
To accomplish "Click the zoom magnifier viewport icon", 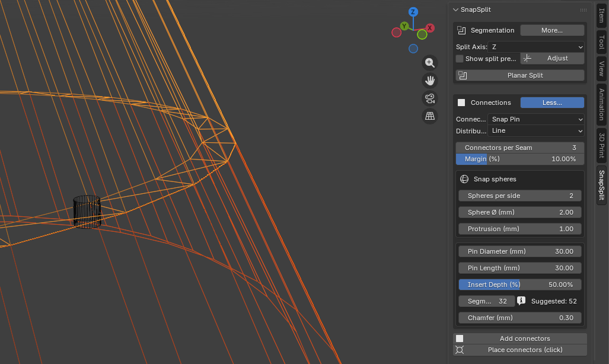I will [x=430, y=63].
